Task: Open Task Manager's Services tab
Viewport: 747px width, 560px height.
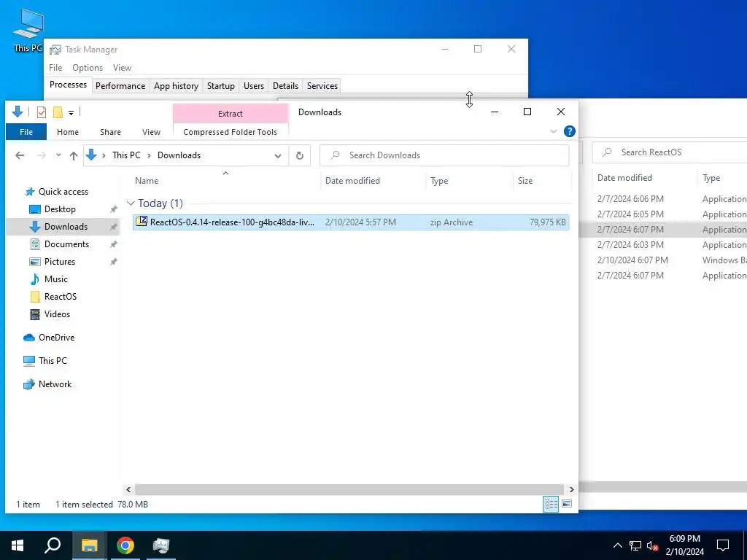Action: [322, 86]
